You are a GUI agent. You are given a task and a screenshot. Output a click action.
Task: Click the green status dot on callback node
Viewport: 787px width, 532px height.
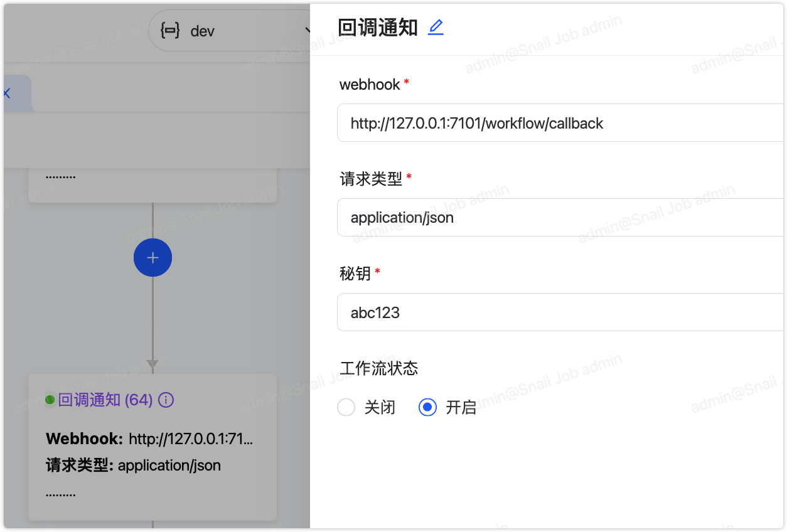click(50, 400)
